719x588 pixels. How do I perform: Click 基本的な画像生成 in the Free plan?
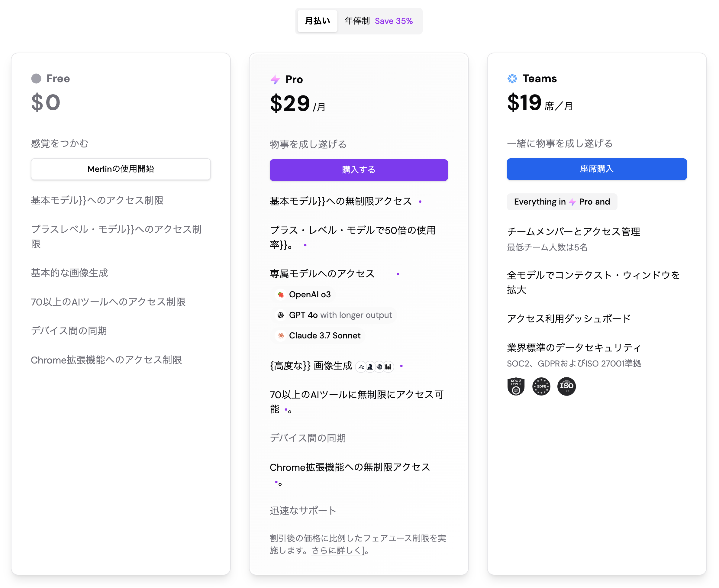tap(69, 273)
